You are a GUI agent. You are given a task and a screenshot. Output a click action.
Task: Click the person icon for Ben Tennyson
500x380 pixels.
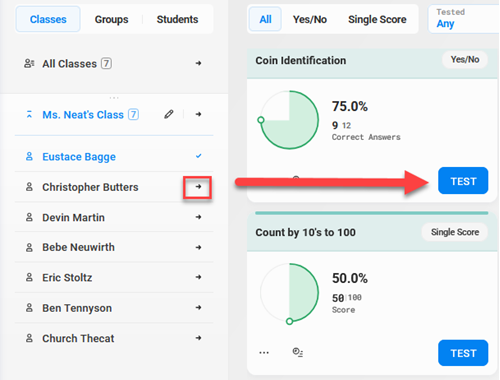(x=29, y=307)
